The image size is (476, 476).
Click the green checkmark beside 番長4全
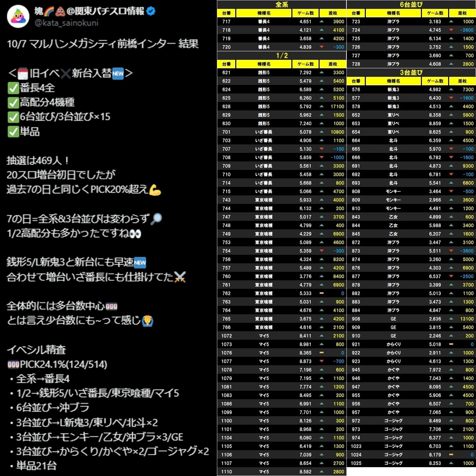[13, 88]
